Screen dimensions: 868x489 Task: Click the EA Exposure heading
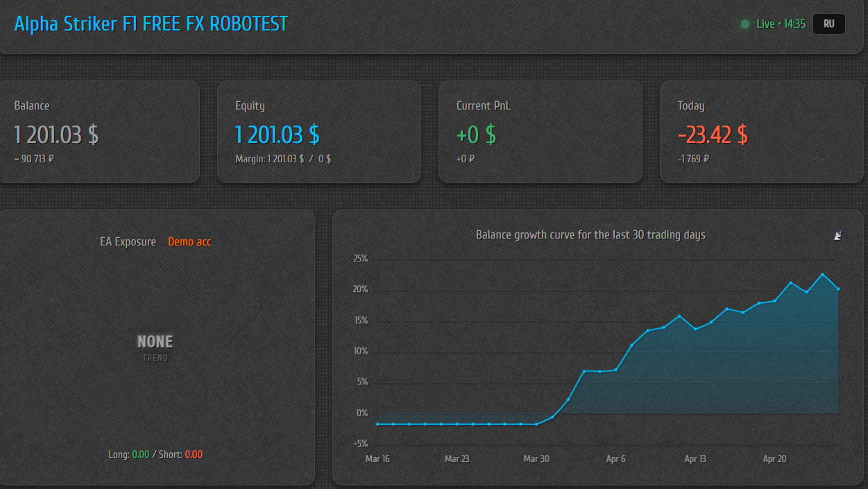(128, 242)
